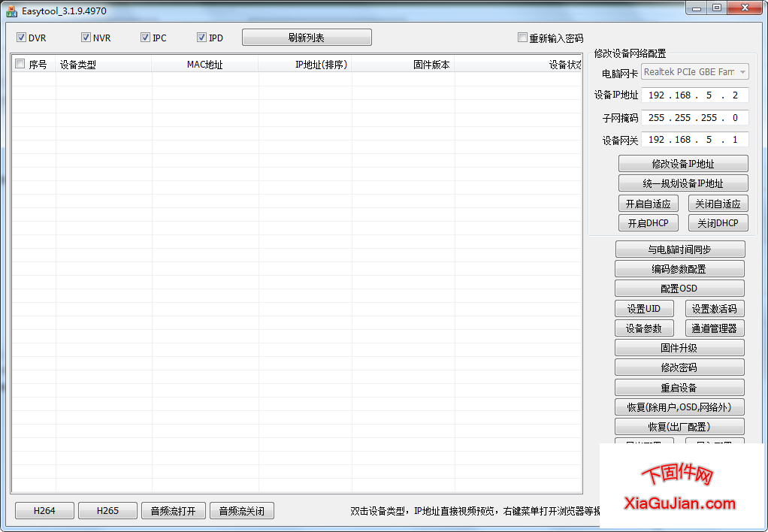Enable the 重新输入密码 checkbox
Image resolution: width=768 pixels, height=532 pixels.
click(522, 38)
